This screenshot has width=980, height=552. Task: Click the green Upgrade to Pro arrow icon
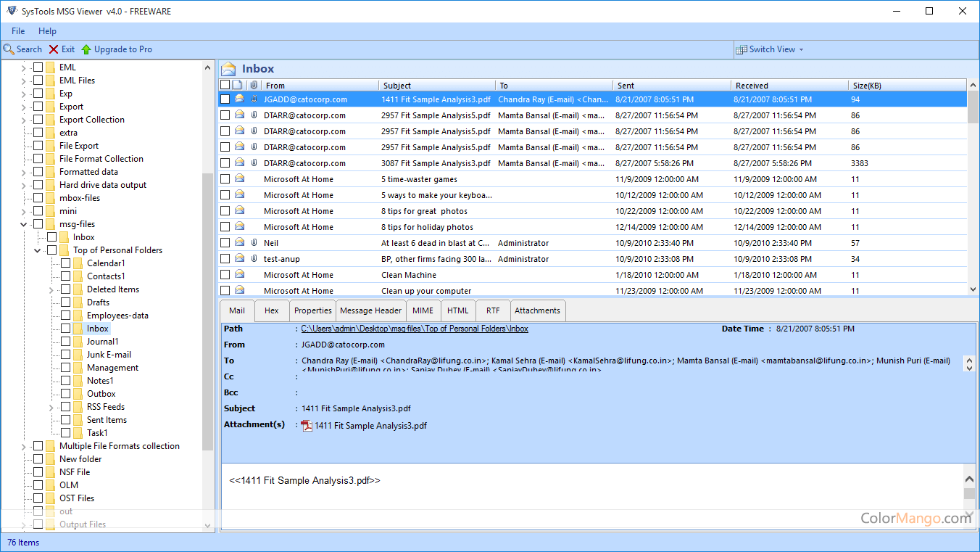click(x=86, y=49)
